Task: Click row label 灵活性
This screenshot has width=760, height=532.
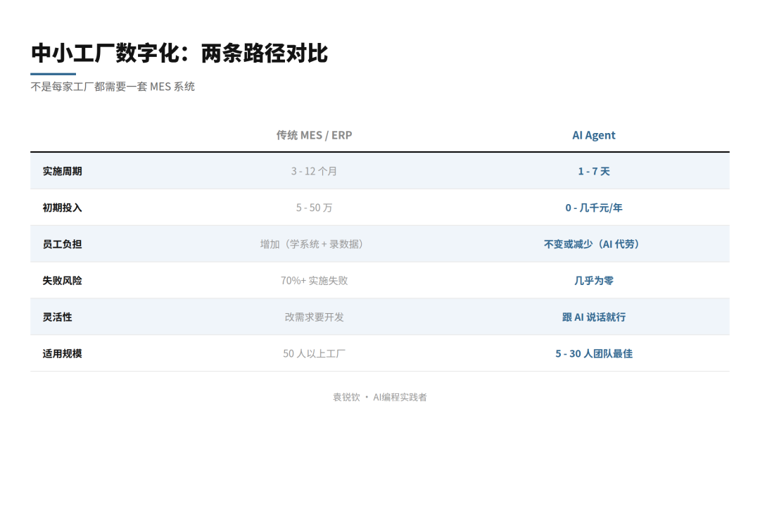Action: (57, 317)
